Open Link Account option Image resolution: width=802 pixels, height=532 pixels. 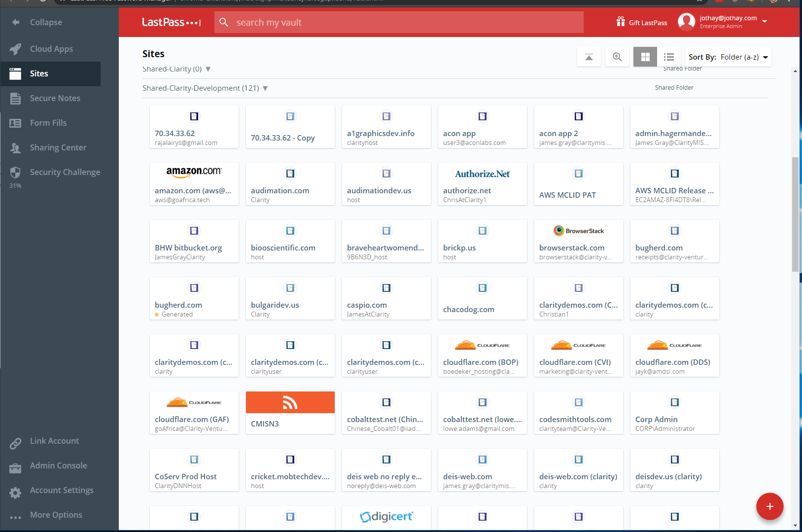pos(50,441)
